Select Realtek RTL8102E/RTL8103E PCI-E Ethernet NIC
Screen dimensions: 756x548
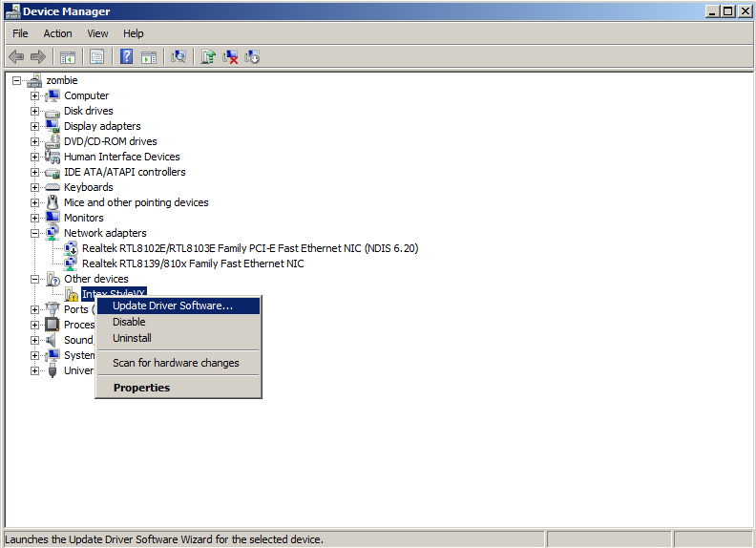pos(250,248)
